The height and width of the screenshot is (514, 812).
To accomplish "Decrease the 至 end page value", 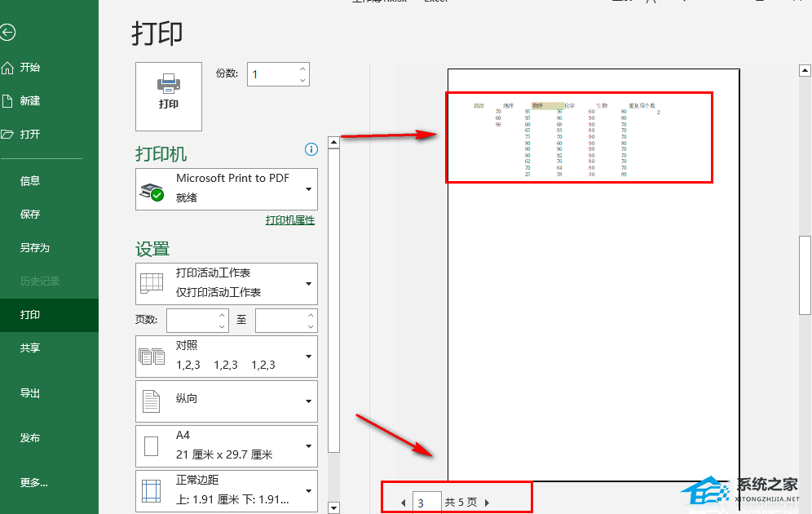I will pos(311,326).
